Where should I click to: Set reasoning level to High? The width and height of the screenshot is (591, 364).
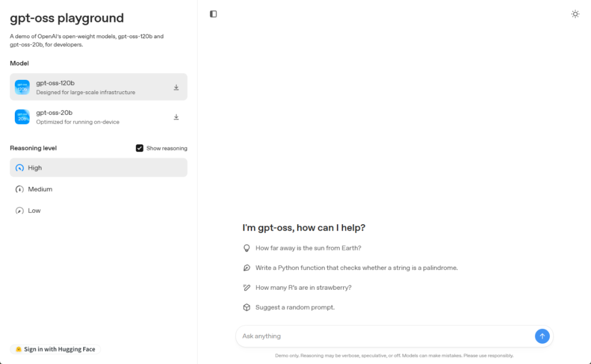tap(99, 167)
